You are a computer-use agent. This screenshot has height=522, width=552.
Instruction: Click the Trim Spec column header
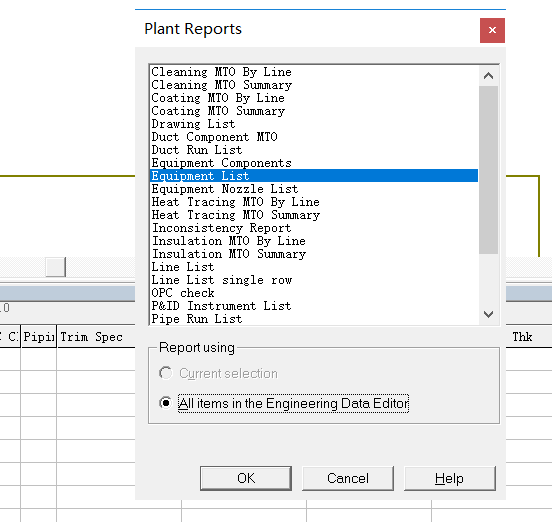click(x=96, y=337)
